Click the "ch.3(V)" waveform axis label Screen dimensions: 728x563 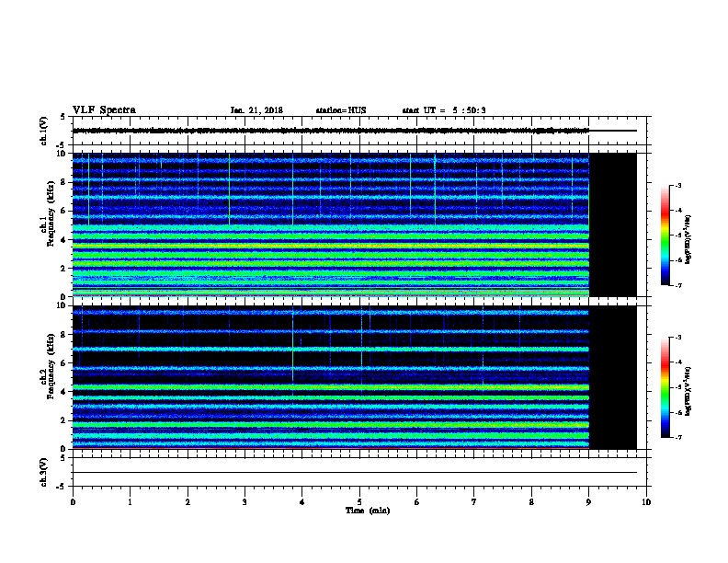point(43,472)
